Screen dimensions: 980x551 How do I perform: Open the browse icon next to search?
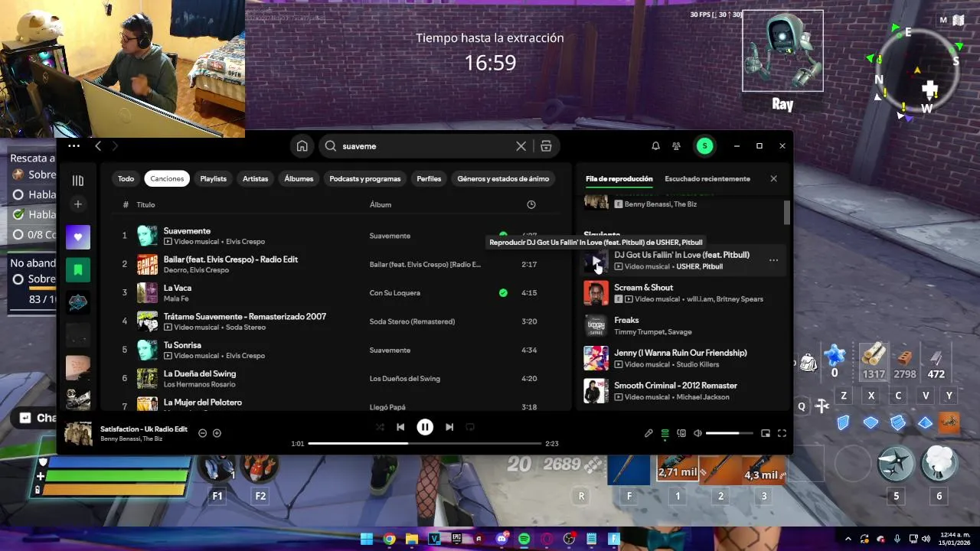[x=546, y=146]
